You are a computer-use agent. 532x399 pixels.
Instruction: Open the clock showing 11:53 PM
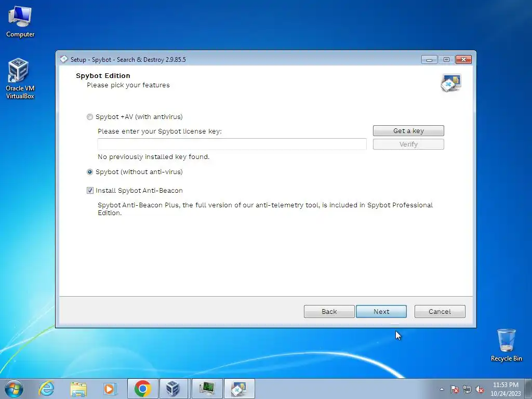click(506, 389)
